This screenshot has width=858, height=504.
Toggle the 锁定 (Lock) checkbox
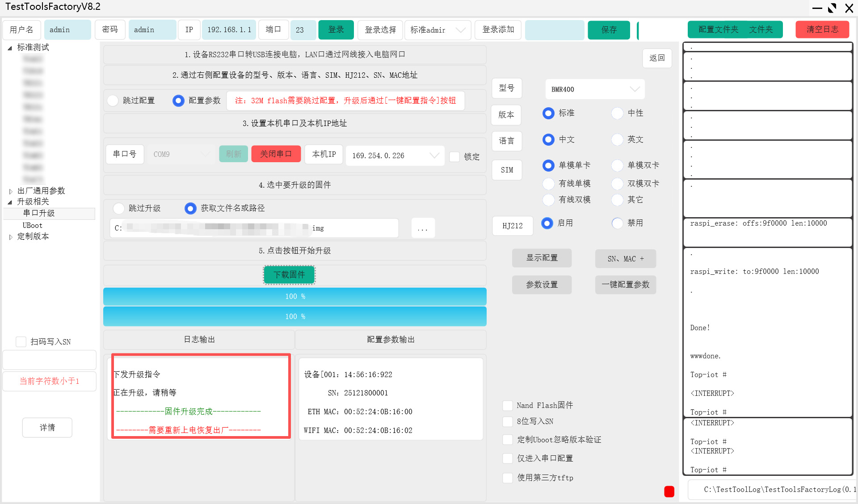click(x=455, y=157)
